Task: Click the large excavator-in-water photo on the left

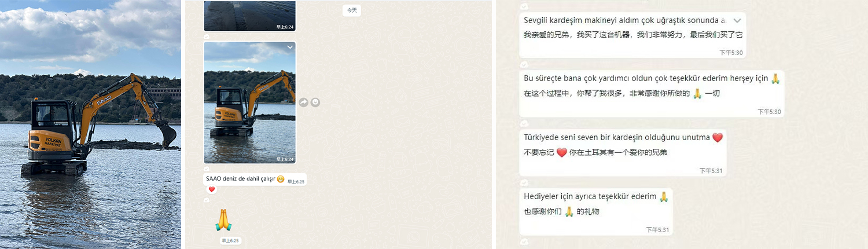Action: 90,124
